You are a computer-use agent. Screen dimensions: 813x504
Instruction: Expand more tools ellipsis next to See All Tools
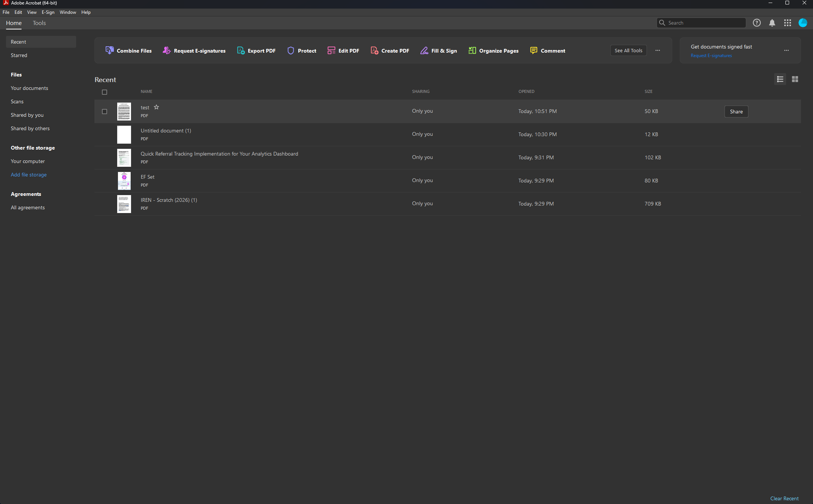(x=658, y=50)
